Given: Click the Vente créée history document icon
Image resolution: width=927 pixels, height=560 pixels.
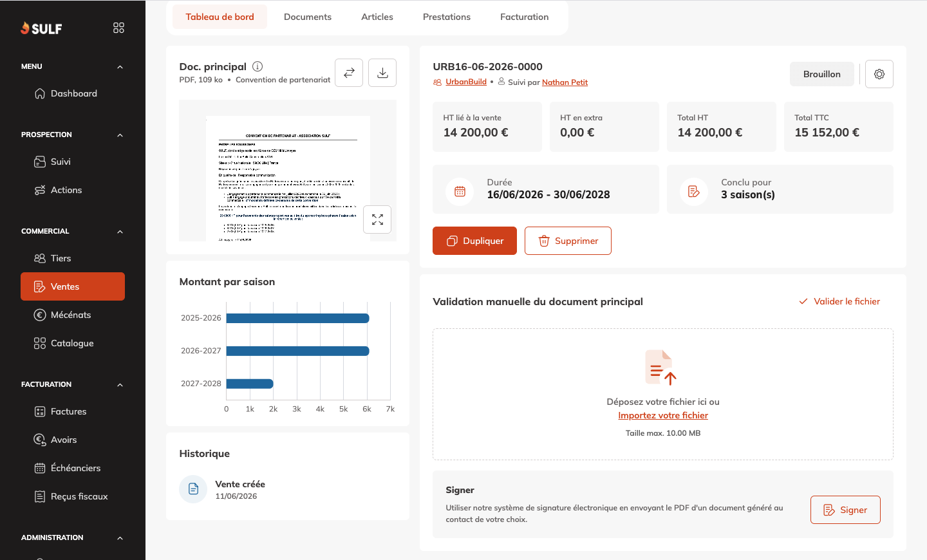Looking at the screenshot, I should point(193,489).
